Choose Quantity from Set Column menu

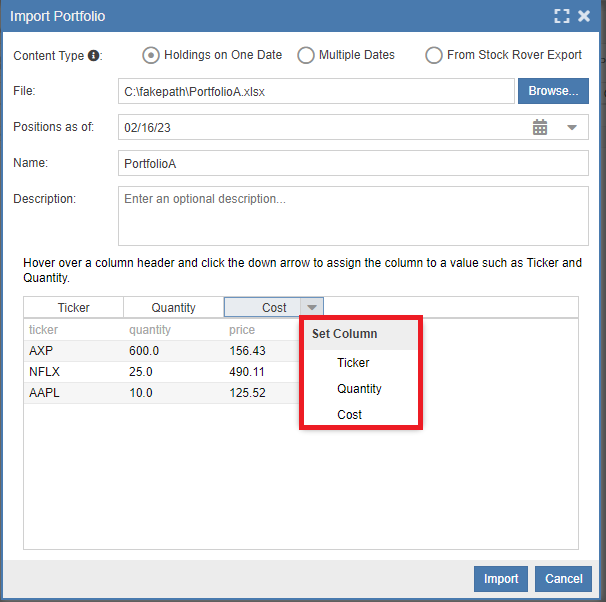pyautogui.click(x=359, y=389)
